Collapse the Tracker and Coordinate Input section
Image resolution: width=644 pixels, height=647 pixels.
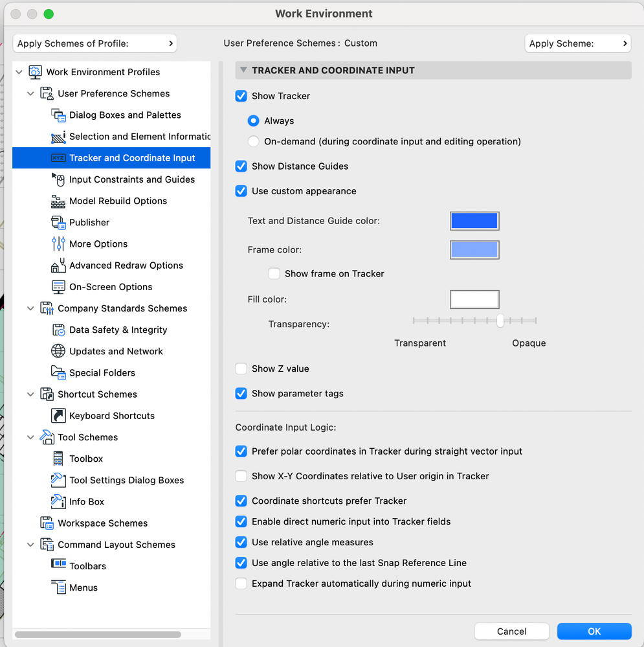point(243,70)
